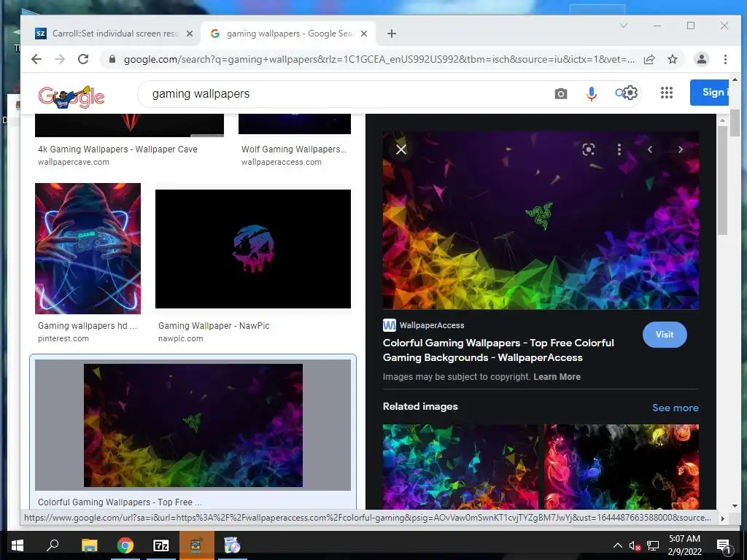Open Colorful Gaming Wallpapers title link

[498, 350]
